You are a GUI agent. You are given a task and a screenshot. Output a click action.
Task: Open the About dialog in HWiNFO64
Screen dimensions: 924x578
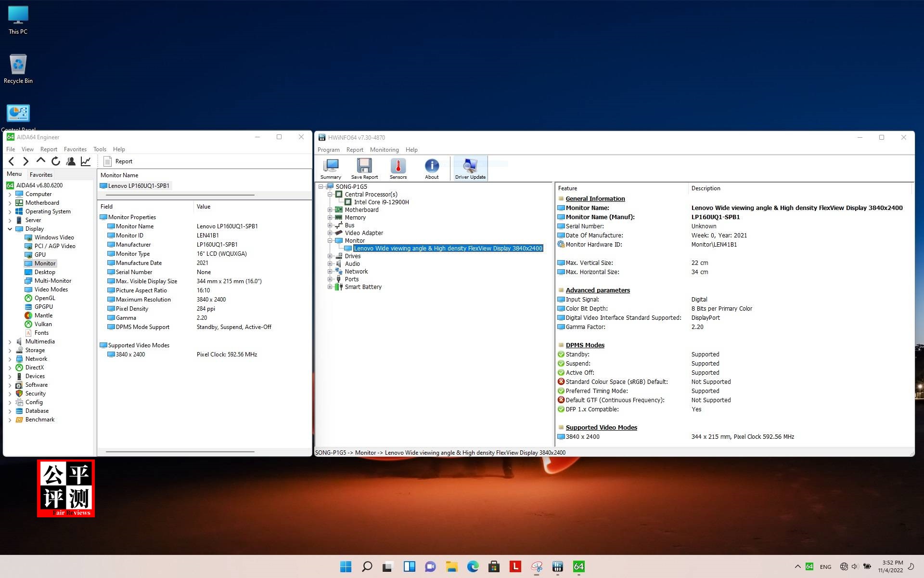[x=431, y=168]
